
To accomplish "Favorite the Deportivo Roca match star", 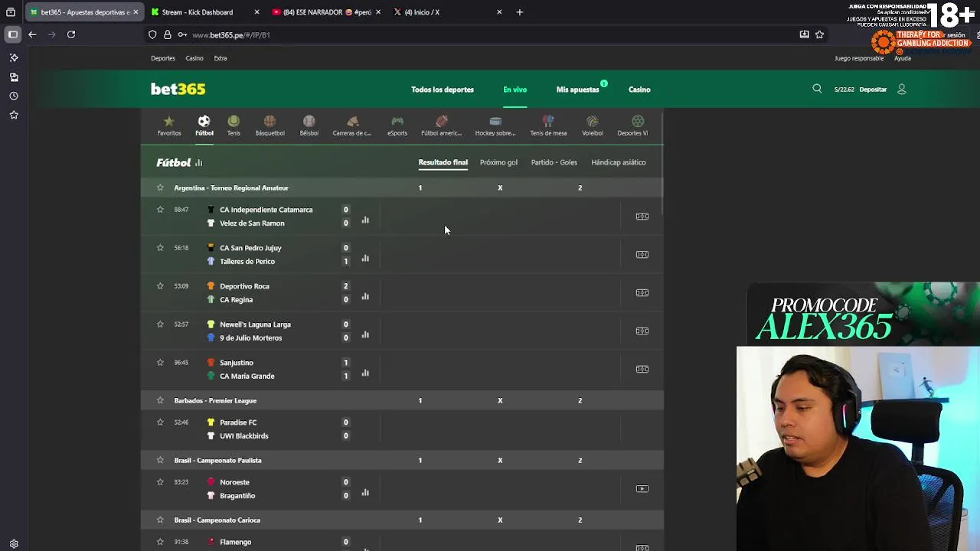I will click(x=160, y=286).
